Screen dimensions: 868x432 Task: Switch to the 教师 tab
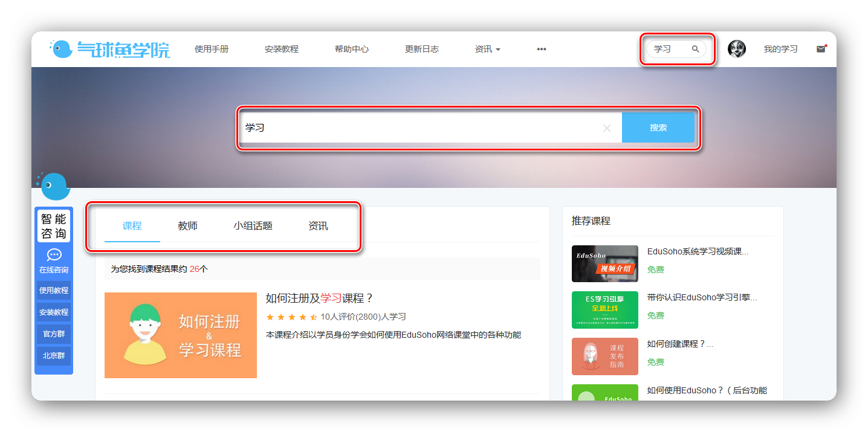[188, 226]
